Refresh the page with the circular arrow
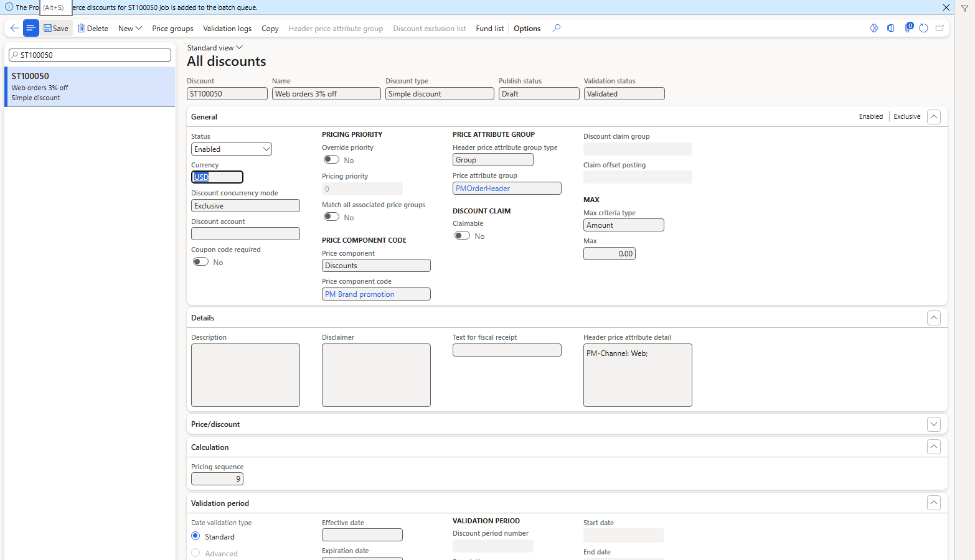975x560 pixels. click(924, 28)
